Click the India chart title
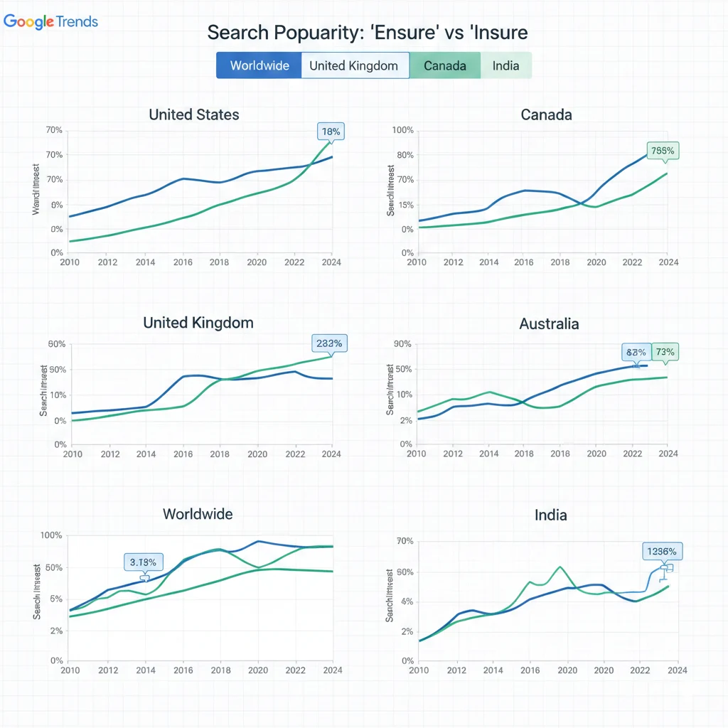728x728 pixels. click(x=550, y=515)
